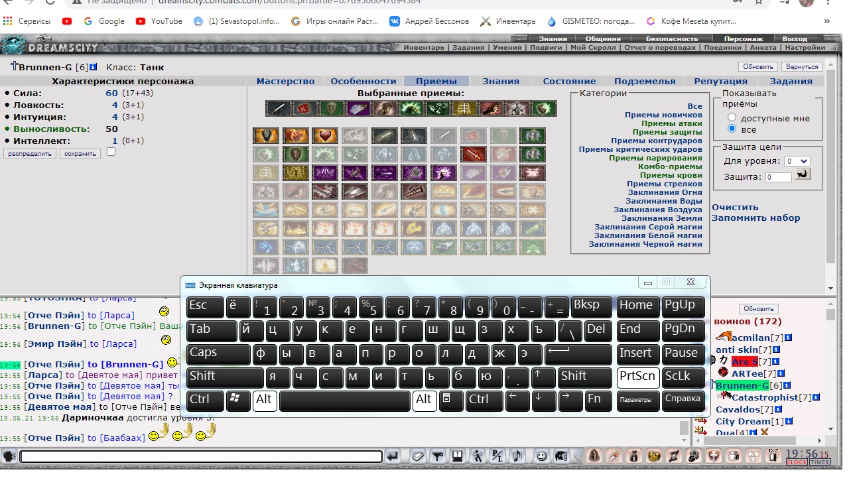
Task: Click Обновить button above warriors list
Action: [759, 309]
